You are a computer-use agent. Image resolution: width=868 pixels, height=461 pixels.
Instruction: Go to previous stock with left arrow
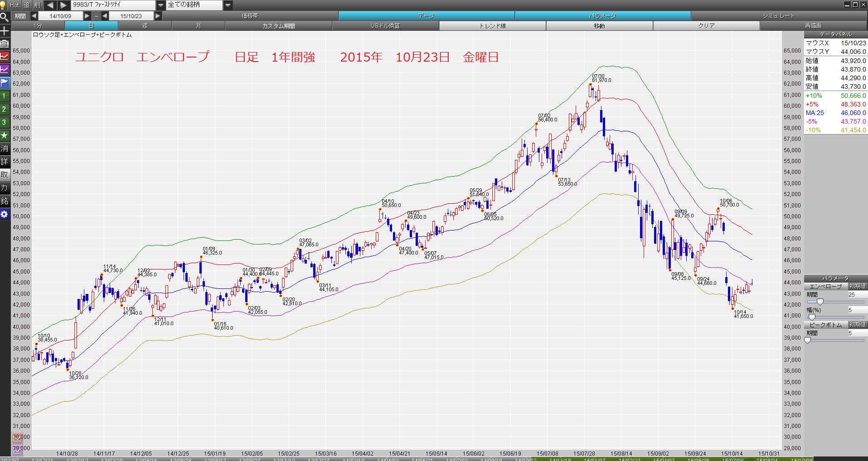tap(50, 5)
